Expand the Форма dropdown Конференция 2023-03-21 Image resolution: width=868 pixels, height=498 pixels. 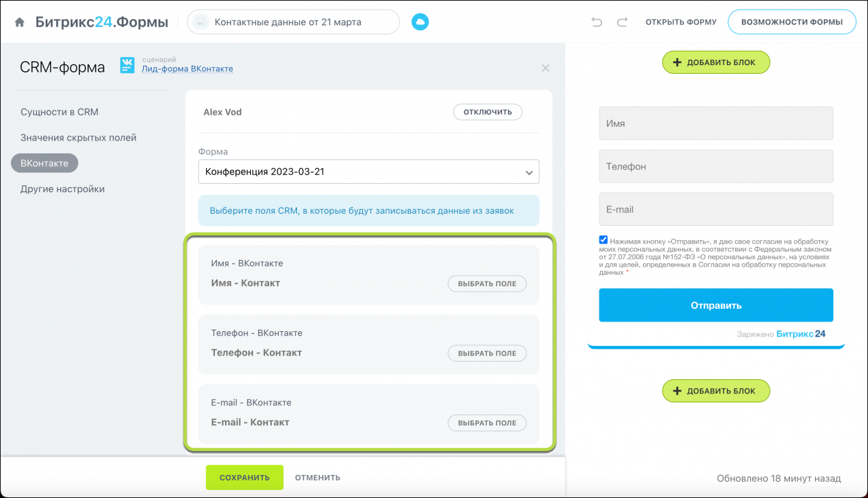pos(369,172)
